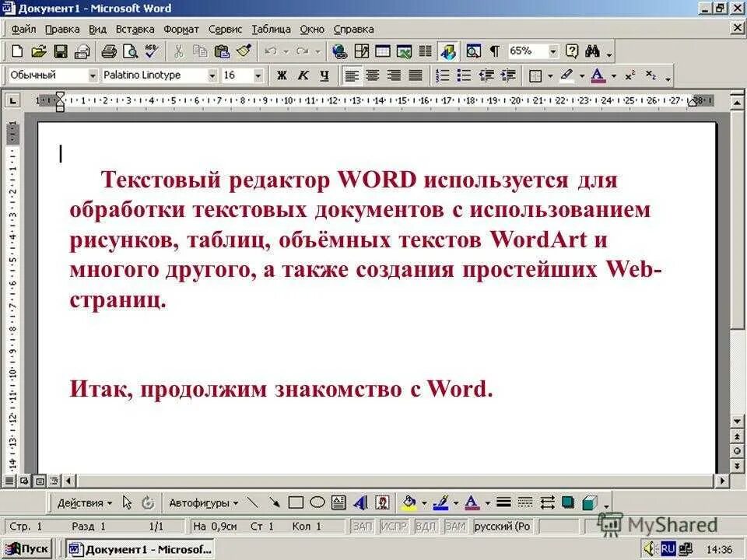The width and height of the screenshot is (747, 560).
Task: Select the Line drawing tool
Action: 252,502
